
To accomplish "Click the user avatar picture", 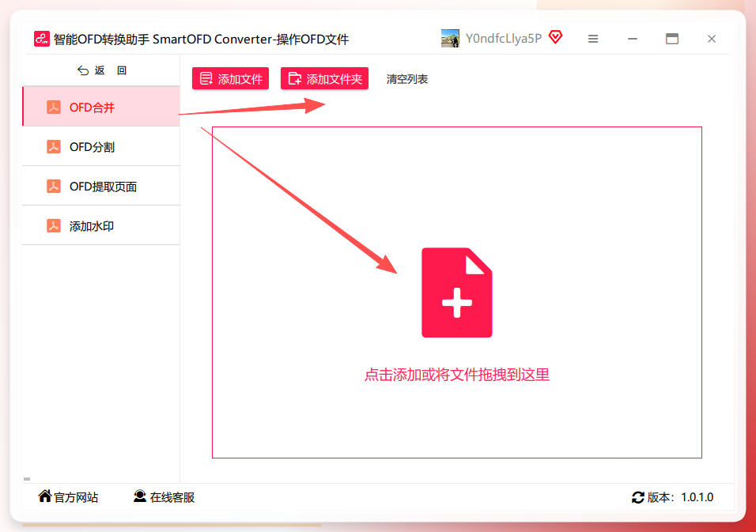I will point(450,39).
